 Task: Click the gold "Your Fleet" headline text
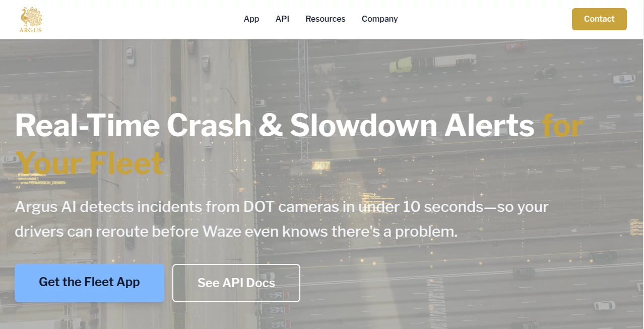pyautogui.click(x=90, y=163)
